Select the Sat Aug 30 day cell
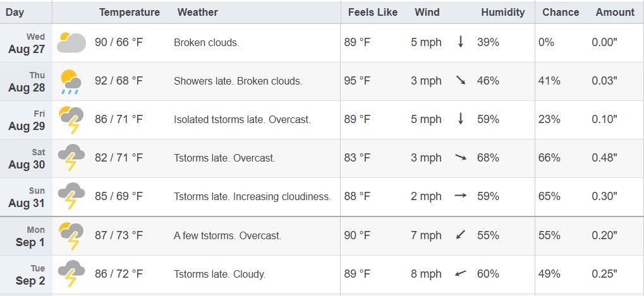The image size is (644, 296). point(27,158)
